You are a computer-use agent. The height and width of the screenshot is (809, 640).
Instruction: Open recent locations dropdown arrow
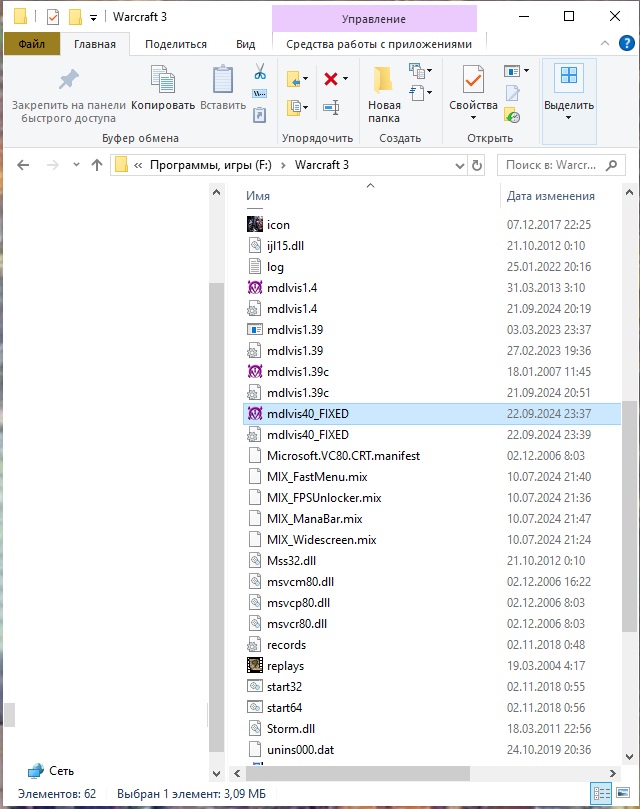tap(76, 165)
